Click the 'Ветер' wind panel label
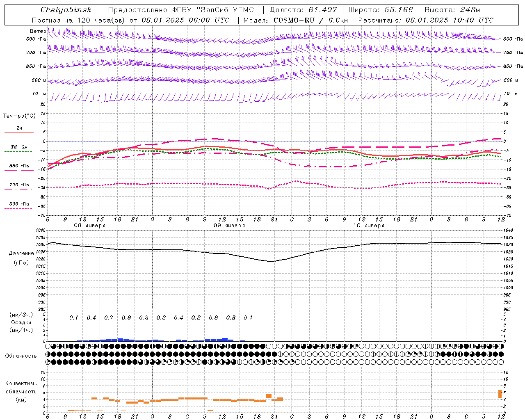 38,31
